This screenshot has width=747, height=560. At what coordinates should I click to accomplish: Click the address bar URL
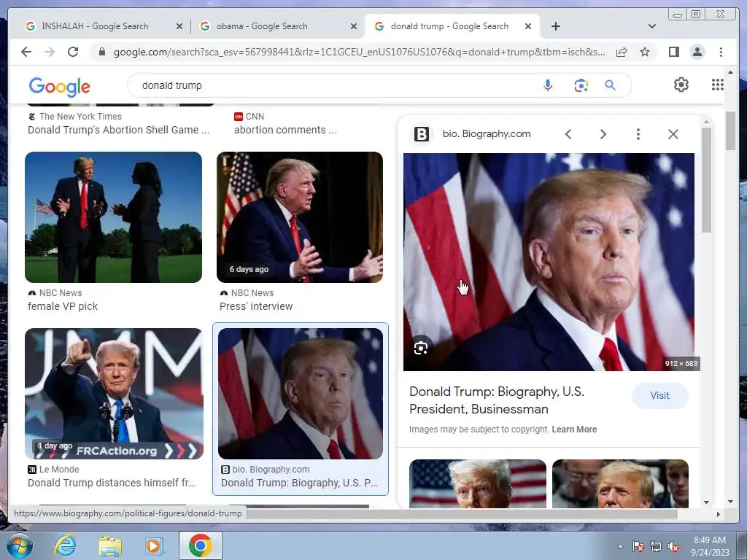(x=359, y=52)
